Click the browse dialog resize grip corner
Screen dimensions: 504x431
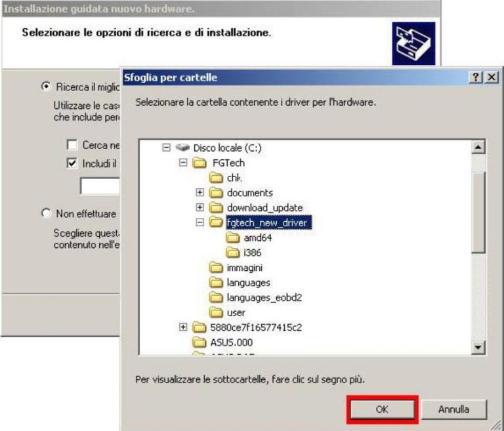pyautogui.click(x=496, y=425)
